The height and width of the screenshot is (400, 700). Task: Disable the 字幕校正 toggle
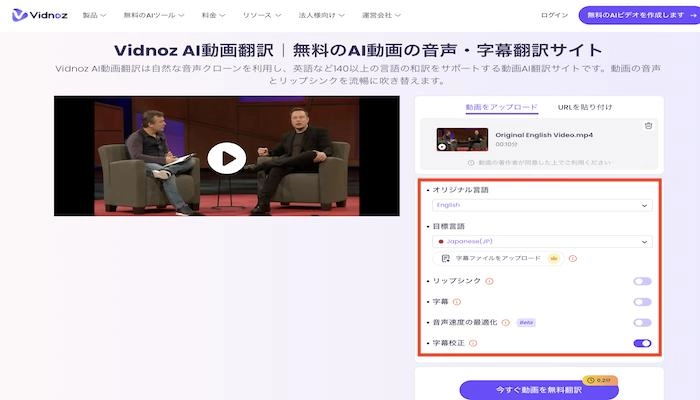642,343
